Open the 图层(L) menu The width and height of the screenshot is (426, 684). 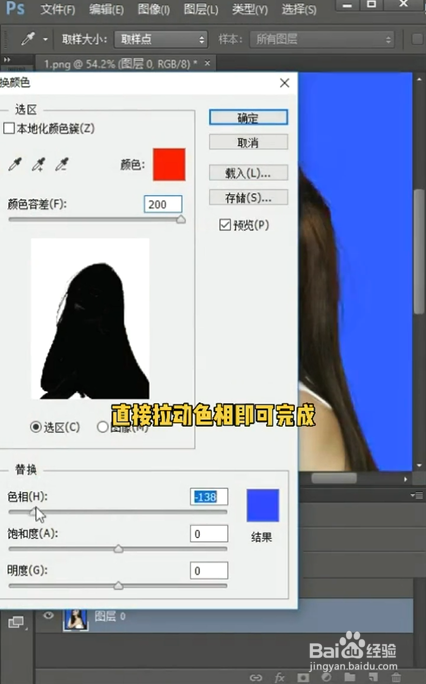(x=201, y=9)
